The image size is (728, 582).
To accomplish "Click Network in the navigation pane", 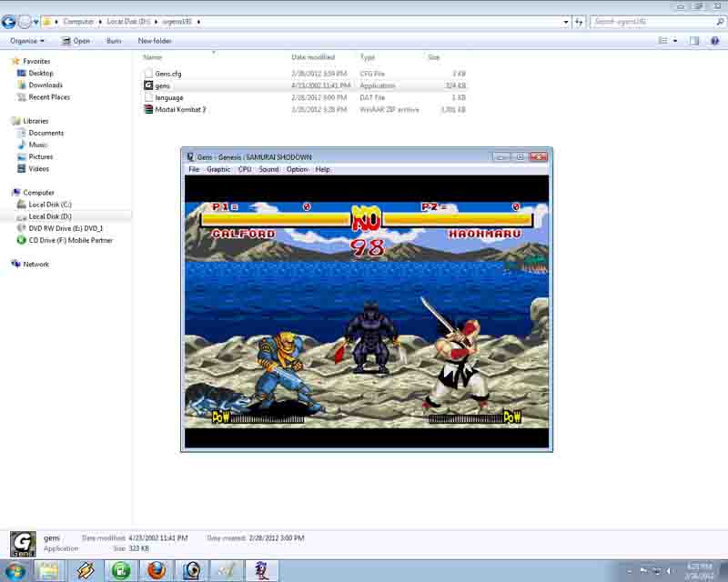I will [35, 264].
